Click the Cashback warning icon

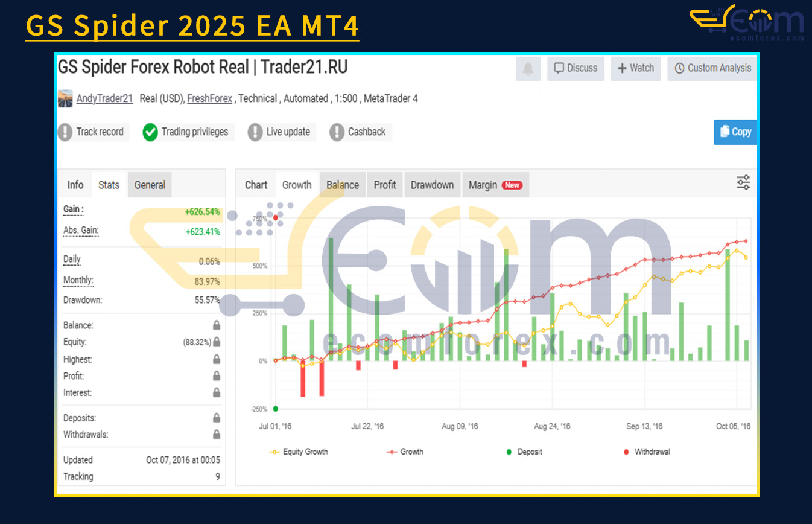coord(337,132)
